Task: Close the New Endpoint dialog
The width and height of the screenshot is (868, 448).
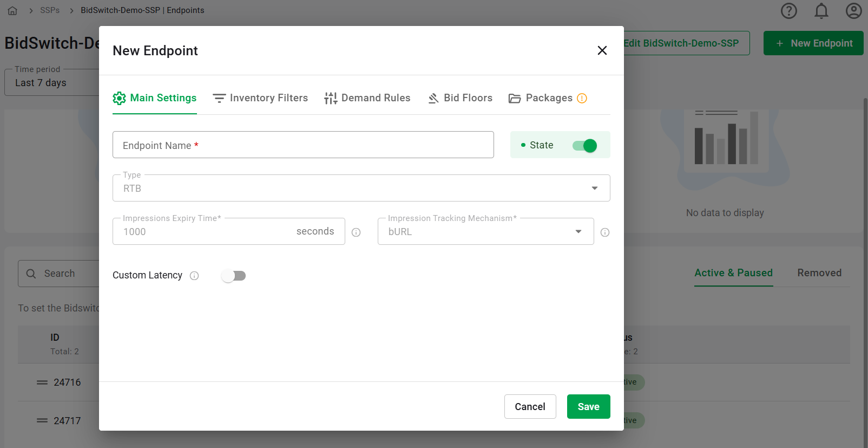Action: [602, 50]
